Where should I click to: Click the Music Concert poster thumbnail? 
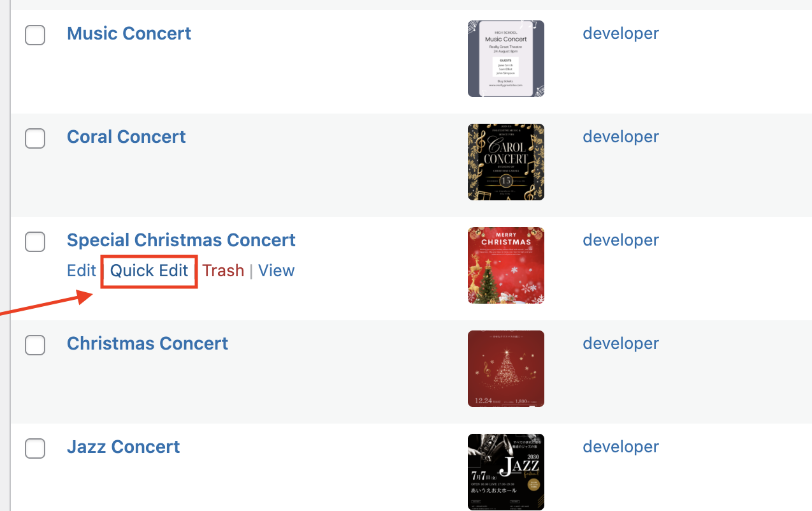[x=505, y=59]
